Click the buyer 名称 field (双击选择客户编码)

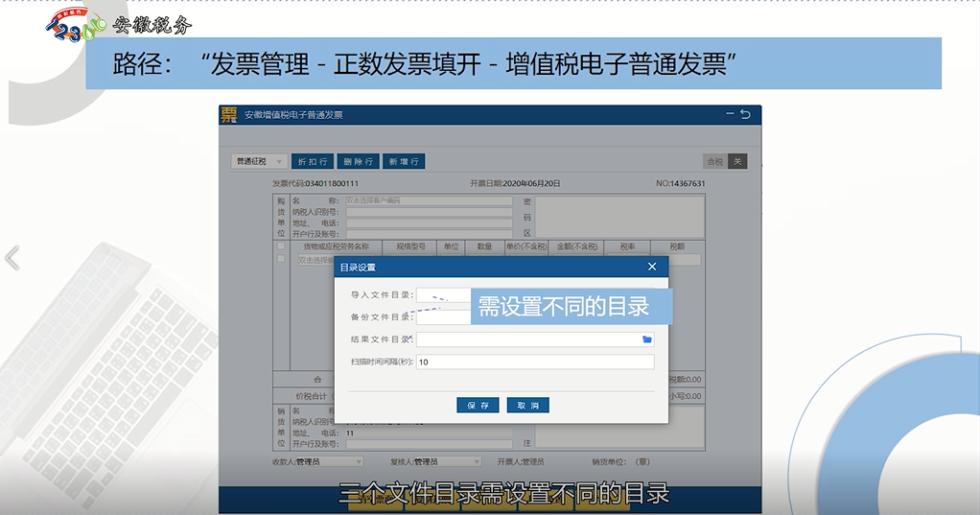pyautogui.click(x=430, y=200)
